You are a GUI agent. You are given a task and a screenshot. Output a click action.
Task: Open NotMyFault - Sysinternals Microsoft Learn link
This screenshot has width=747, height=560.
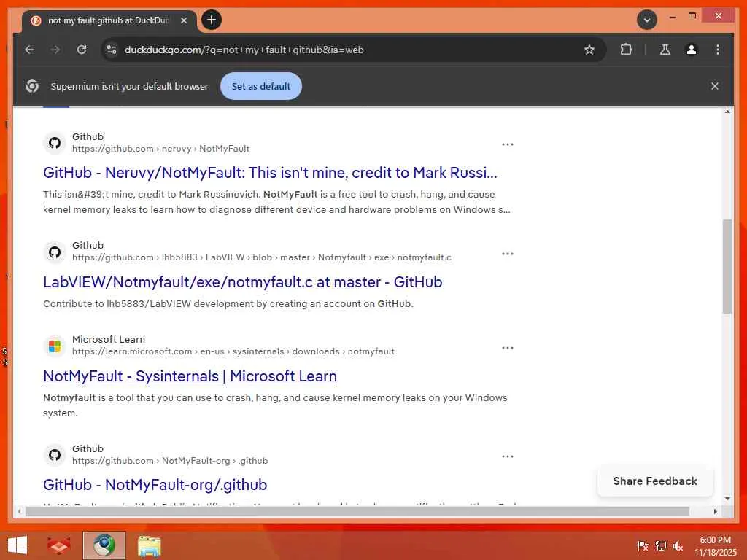[x=190, y=376]
